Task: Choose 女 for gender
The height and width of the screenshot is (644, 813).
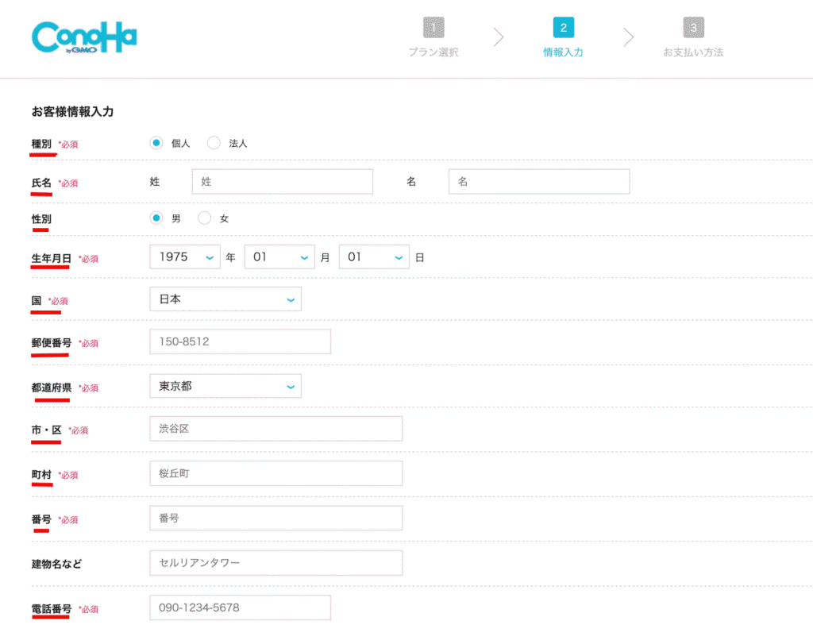Action: coord(205,218)
